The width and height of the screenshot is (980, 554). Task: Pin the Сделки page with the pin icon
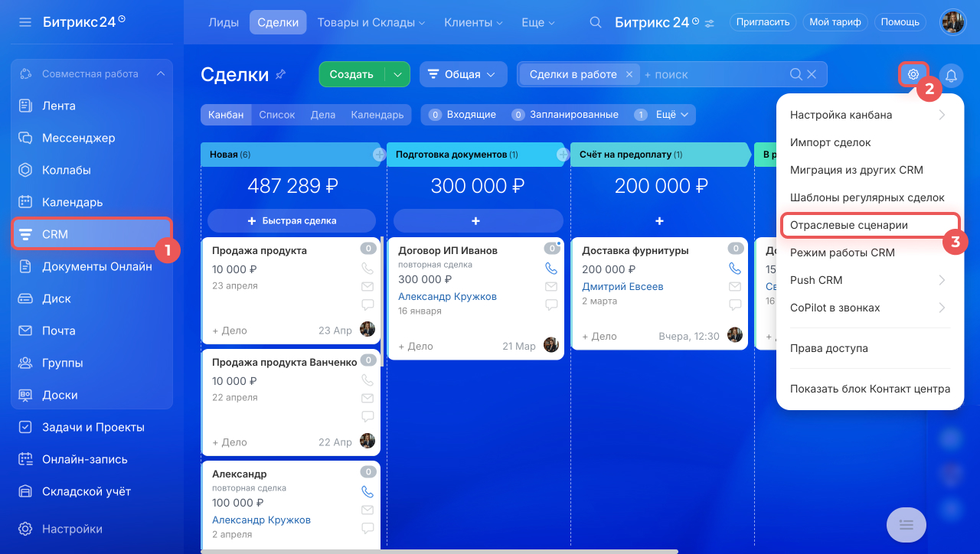pyautogui.click(x=280, y=74)
